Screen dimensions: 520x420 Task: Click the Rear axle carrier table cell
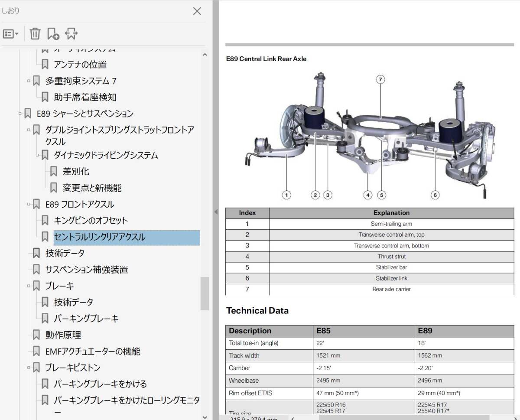pos(391,289)
